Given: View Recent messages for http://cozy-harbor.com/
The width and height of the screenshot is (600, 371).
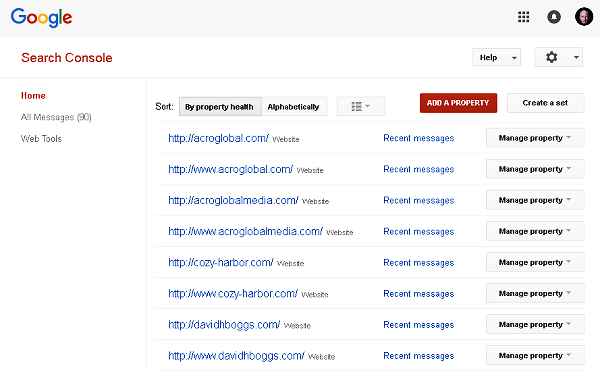Looking at the screenshot, I should (419, 263).
